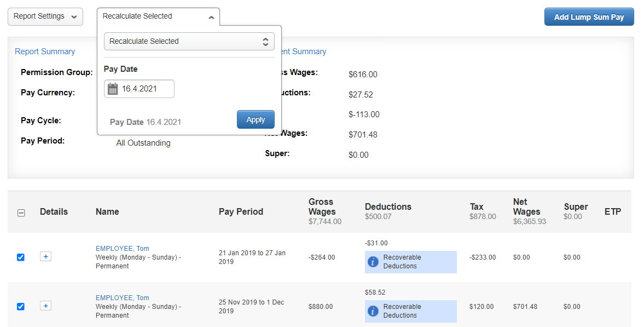
Task: Open the Report Settings dropdown
Action: [x=45, y=16]
